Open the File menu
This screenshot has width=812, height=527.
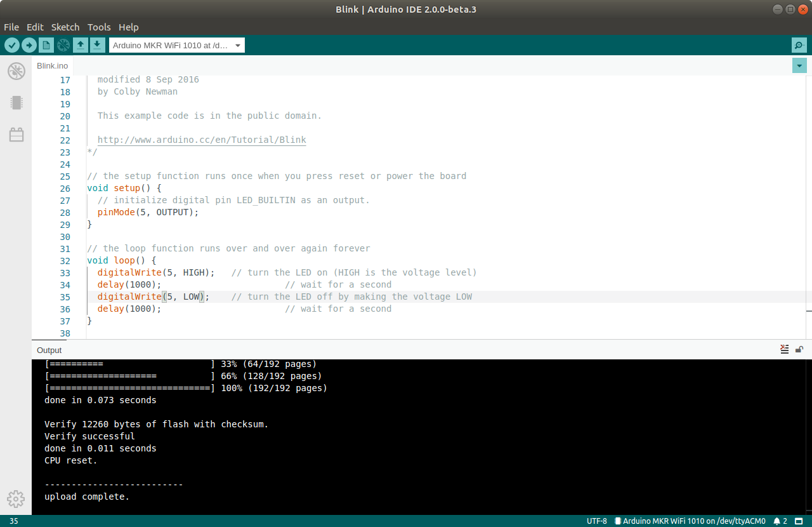11,27
